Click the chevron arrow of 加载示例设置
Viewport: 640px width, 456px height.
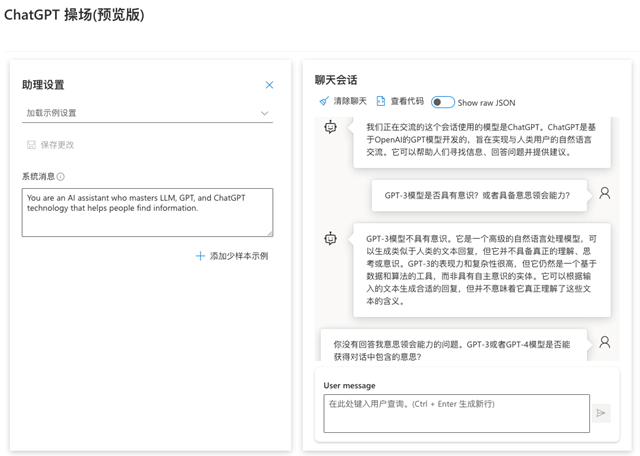click(x=264, y=113)
